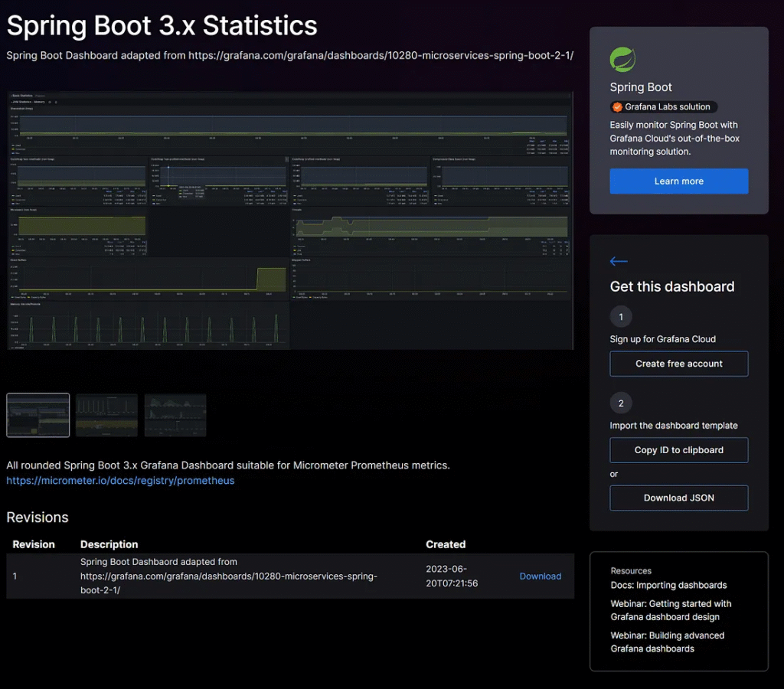
Task: Click the Spring Boot 3.x Statistics heading
Action: point(162,26)
